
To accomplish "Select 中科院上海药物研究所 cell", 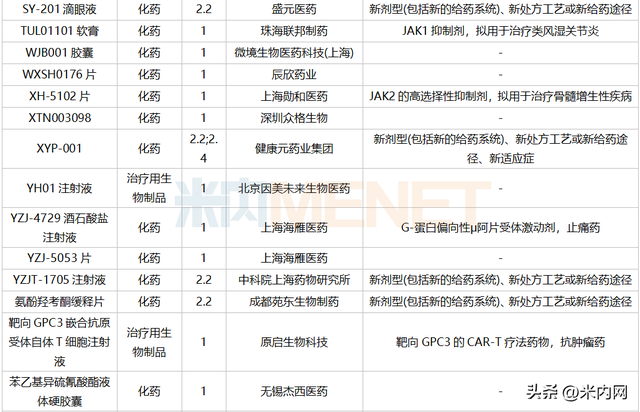I will 294,280.
